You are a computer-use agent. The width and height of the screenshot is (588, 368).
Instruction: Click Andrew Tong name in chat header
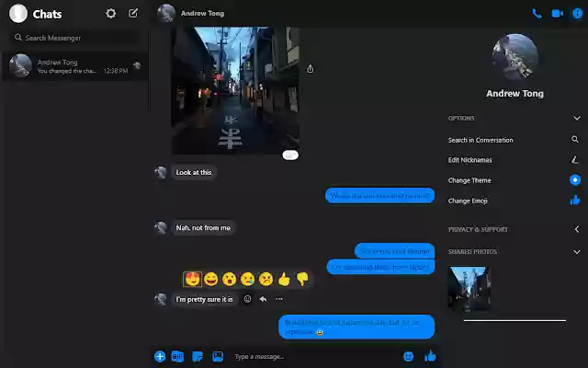pos(202,13)
